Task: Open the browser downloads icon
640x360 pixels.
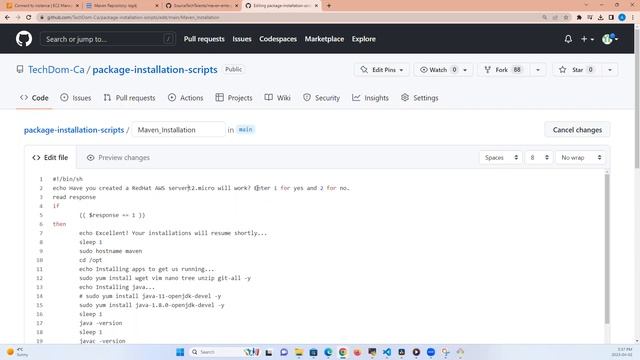Action: pos(600,17)
